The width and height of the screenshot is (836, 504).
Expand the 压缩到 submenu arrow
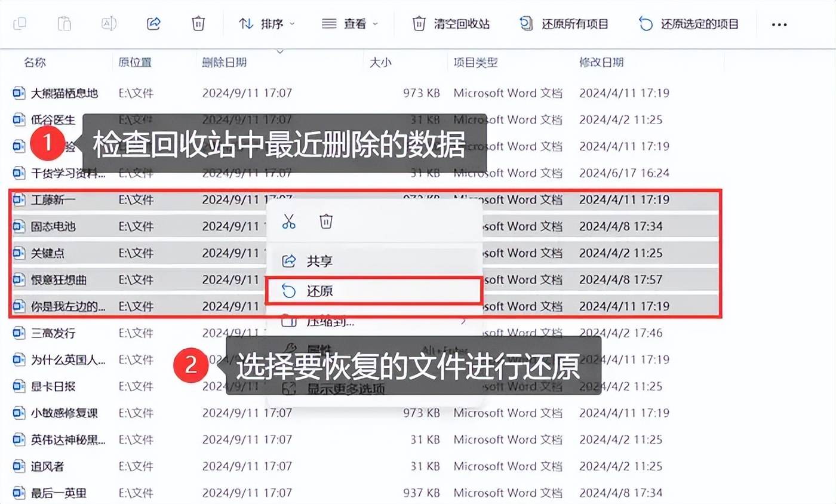coord(463,321)
